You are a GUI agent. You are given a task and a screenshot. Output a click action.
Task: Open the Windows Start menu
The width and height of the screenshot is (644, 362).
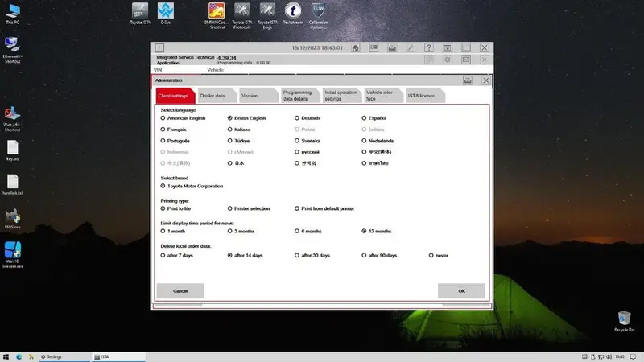pyautogui.click(x=6, y=356)
